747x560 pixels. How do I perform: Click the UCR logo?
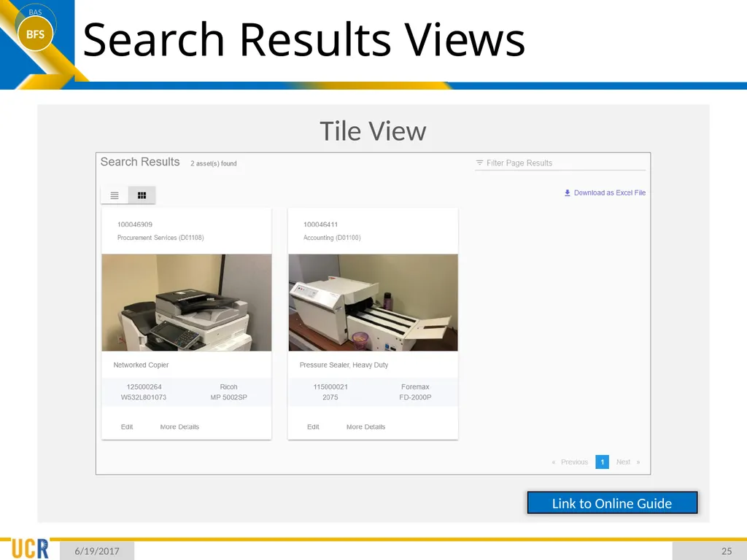point(29,548)
